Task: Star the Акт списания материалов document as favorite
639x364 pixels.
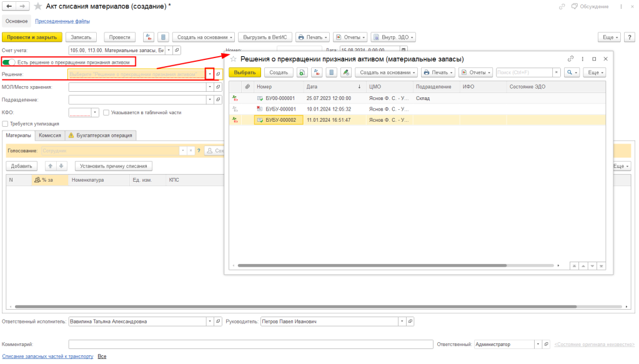Action: click(38, 6)
